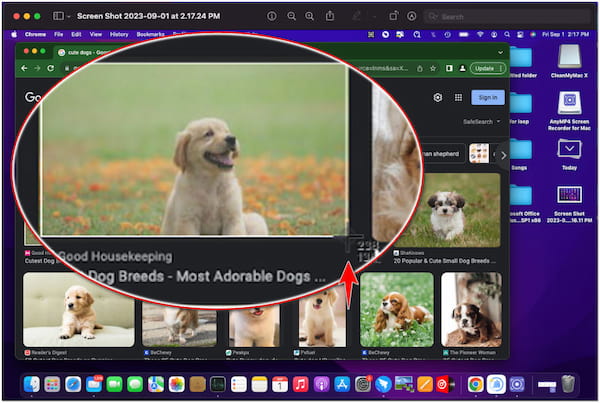The image size is (600, 403).
Task: Open the History menu
Action: (x=119, y=34)
